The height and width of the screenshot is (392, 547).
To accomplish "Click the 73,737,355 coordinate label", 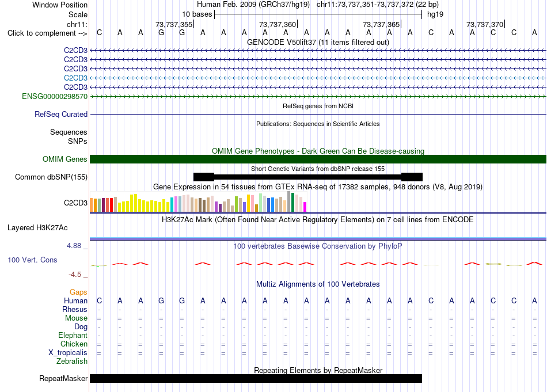I will coord(174,24).
